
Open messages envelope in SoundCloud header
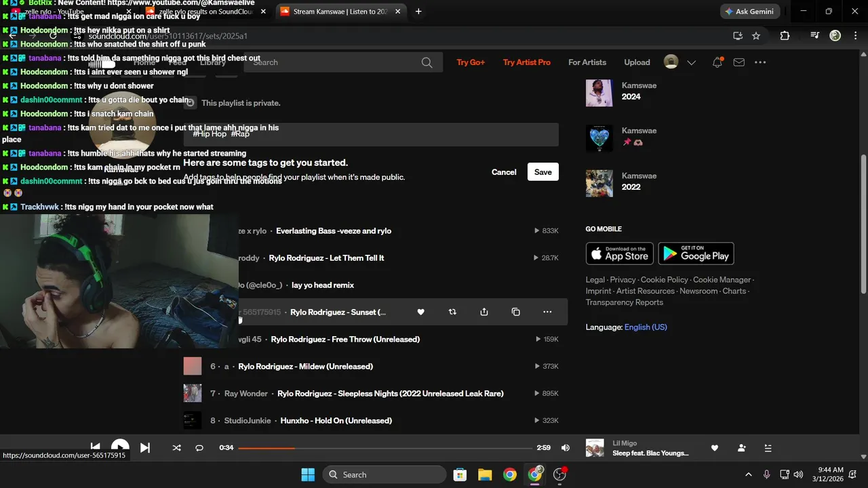click(x=739, y=62)
